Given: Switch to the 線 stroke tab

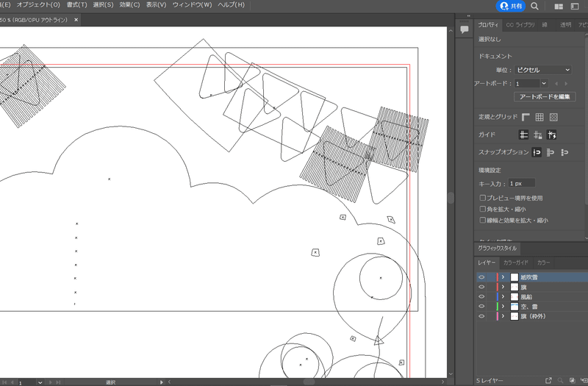Looking at the screenshot, I should (545, 25).
